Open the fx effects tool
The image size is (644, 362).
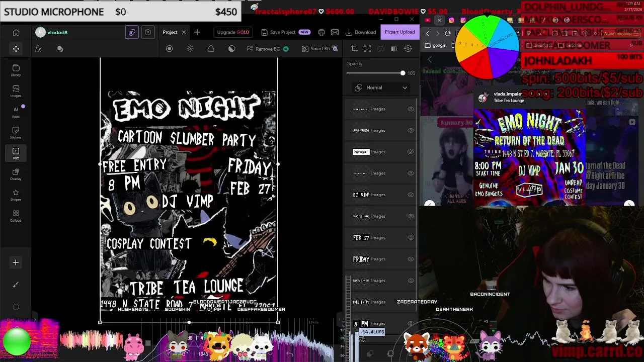click(38, 49)
